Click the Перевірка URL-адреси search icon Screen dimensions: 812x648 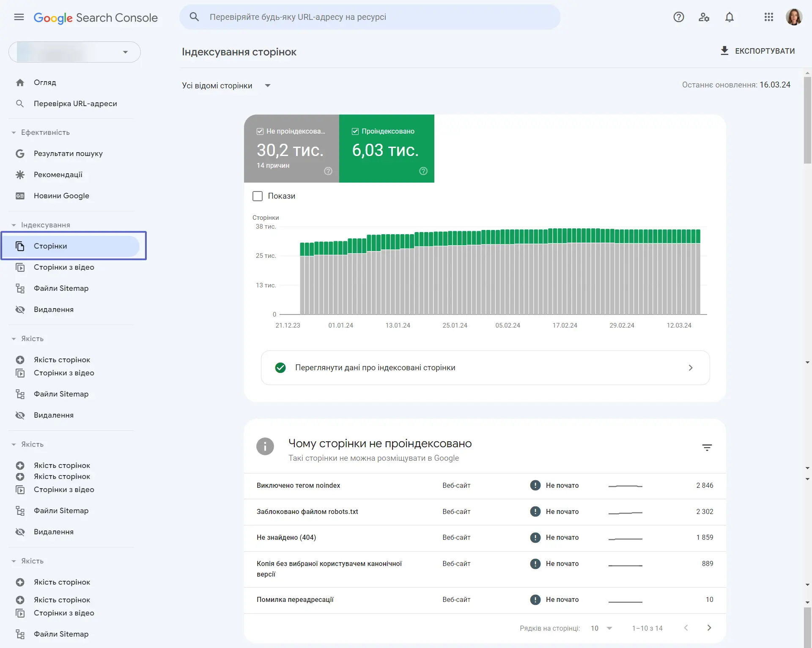[20, 104]
